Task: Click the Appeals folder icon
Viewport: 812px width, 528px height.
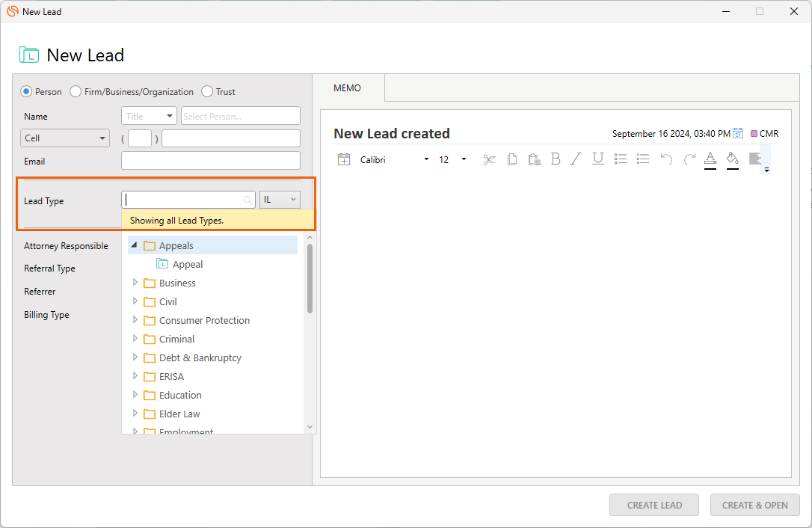Action: [150, 245]
